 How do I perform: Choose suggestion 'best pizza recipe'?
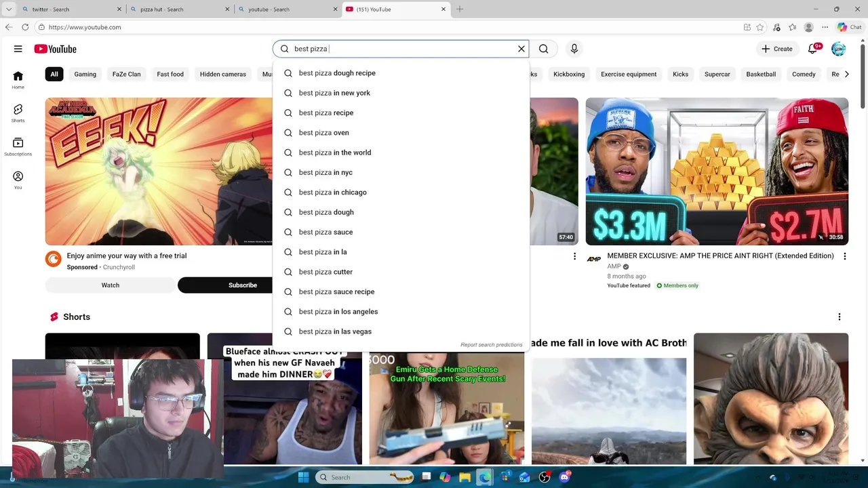tap(401, 113)
